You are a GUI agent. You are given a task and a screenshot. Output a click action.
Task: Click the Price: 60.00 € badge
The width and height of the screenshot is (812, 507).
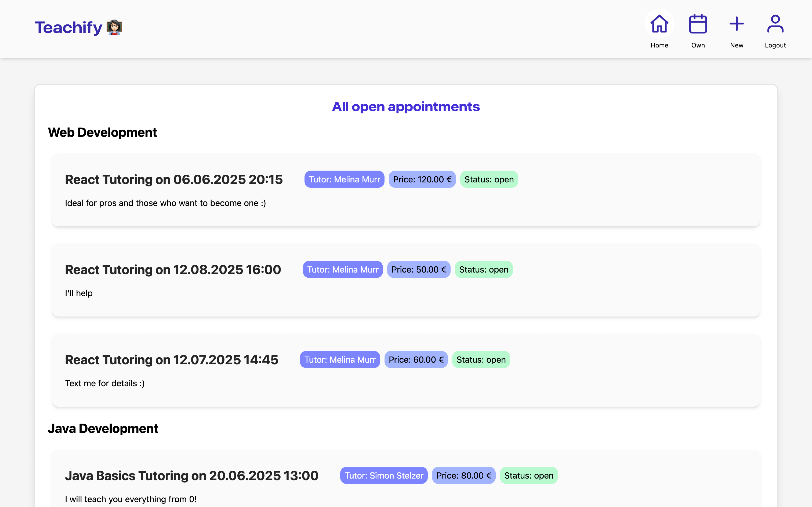point(416,360)
